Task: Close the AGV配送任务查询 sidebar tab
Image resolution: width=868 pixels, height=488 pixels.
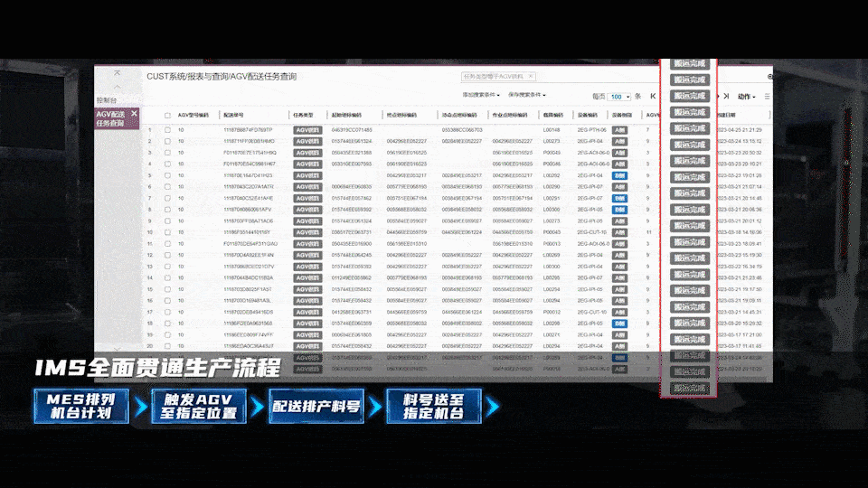Action: (134, 114)
